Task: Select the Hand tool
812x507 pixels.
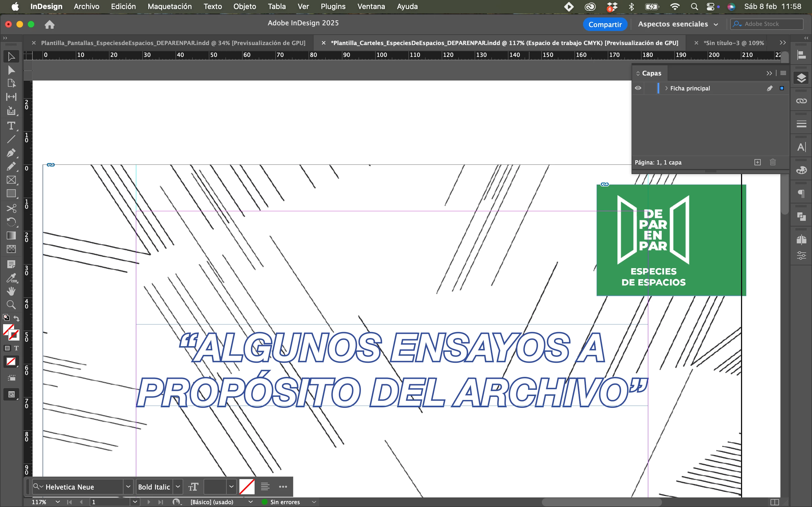Action: coord(11,291)
